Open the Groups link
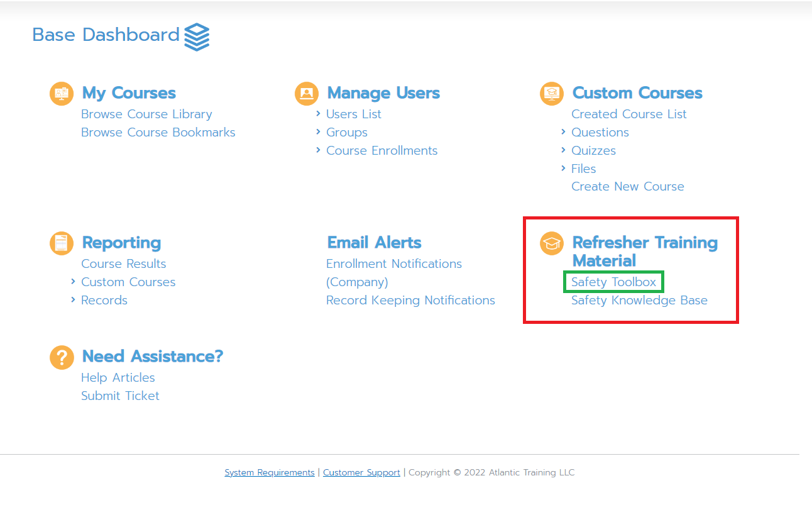812x505 pixels. point(347,132)
